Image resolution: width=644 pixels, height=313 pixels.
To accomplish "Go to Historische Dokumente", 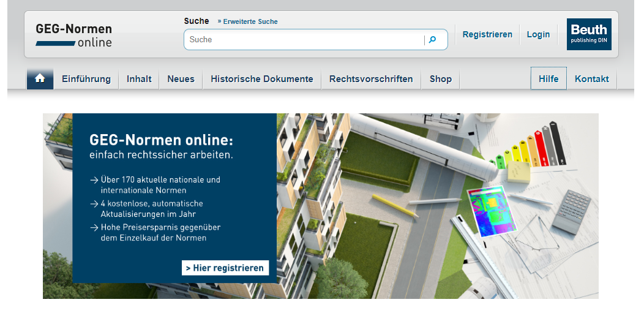I will click(x=261, y=79).
